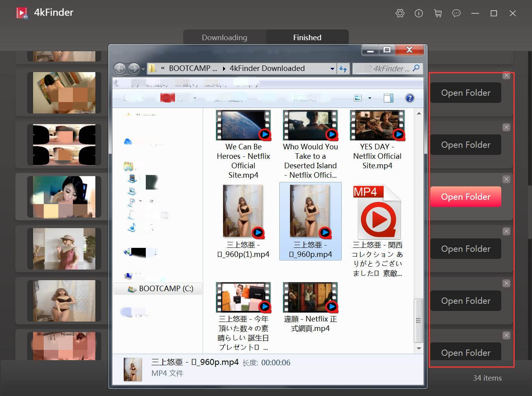Select the YES DAY Netflix video thumbnail
This screenshot has height=396, width=532.
click(x=377, y=125)
